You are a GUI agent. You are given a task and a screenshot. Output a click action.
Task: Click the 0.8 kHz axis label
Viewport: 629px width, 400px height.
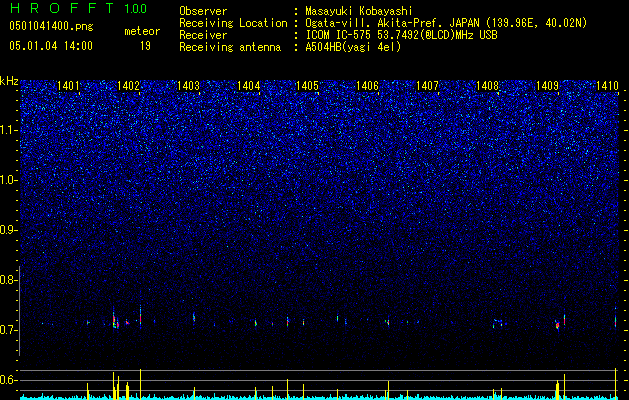click(x=8, y=280)
